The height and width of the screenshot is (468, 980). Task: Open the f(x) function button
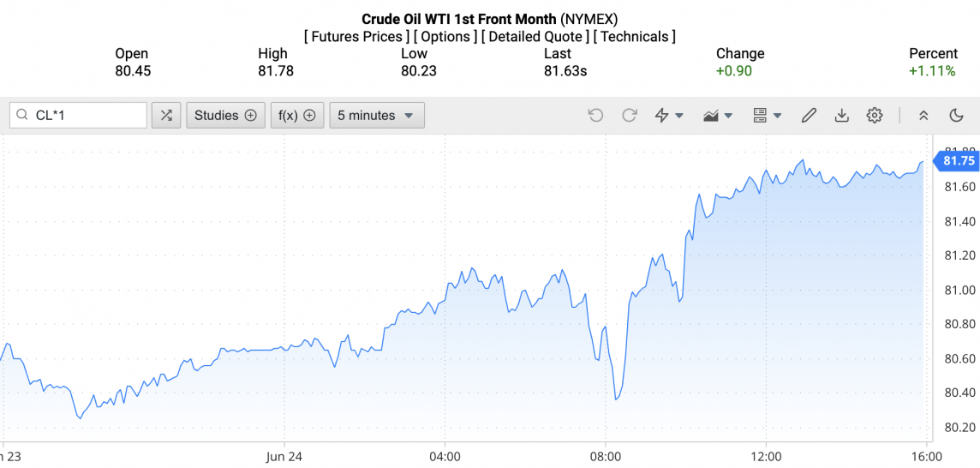[297, 116]
